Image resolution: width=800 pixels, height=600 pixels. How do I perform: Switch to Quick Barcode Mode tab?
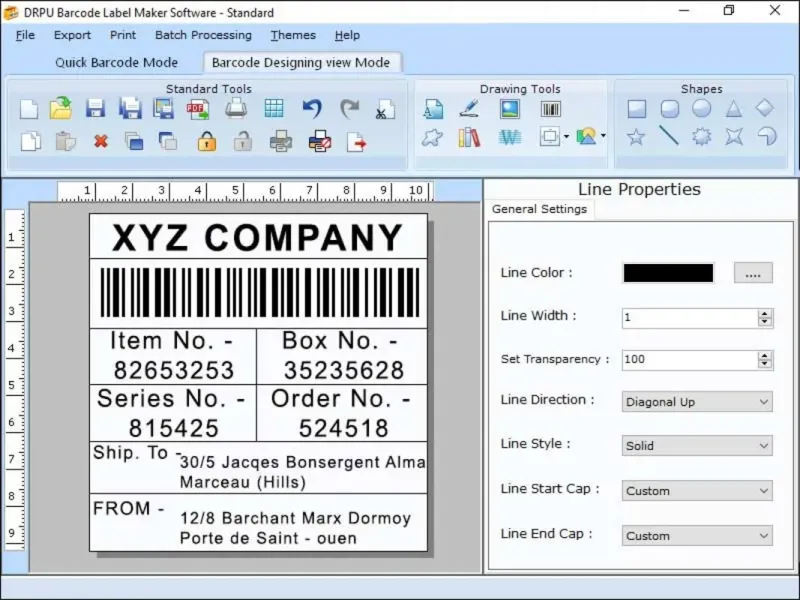point(116,62)
